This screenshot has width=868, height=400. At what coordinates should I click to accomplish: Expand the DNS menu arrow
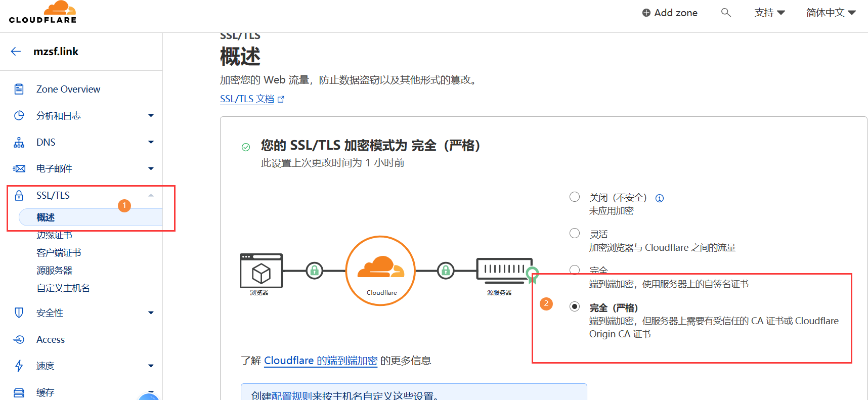(x=151, y=142)
